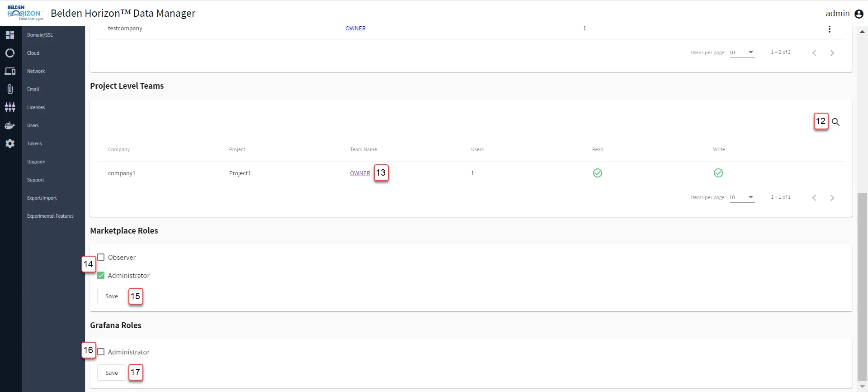Click the Write checkmark for Project1

[718, 173]
